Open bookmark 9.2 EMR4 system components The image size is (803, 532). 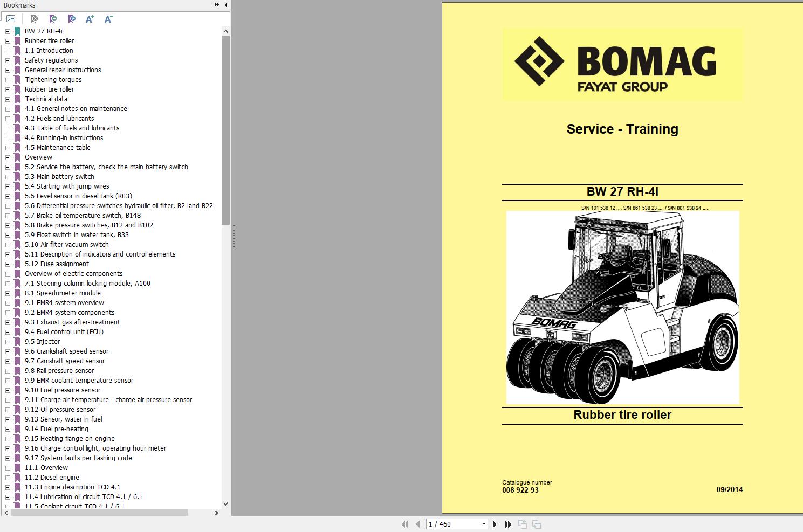(70, 313)
